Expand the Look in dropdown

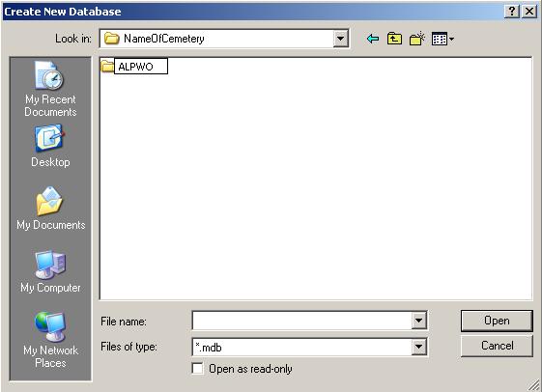[340, 39]
